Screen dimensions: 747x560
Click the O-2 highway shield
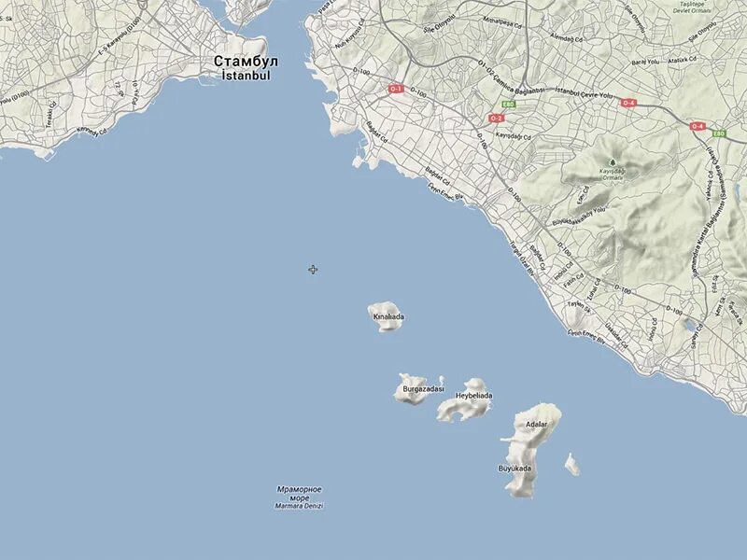pyautogui.click(x=496, y=118)
